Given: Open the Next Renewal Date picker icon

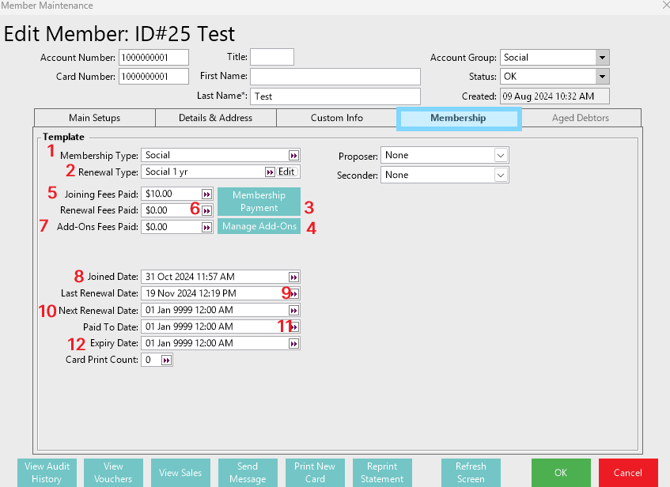Looking at the screenshot, I should tap(294, 310).
